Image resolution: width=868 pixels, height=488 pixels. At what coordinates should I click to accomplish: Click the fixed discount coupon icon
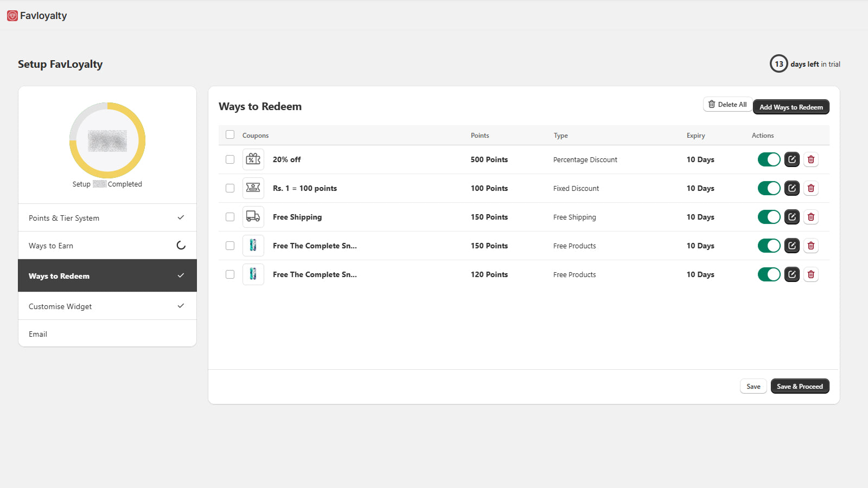253,188
